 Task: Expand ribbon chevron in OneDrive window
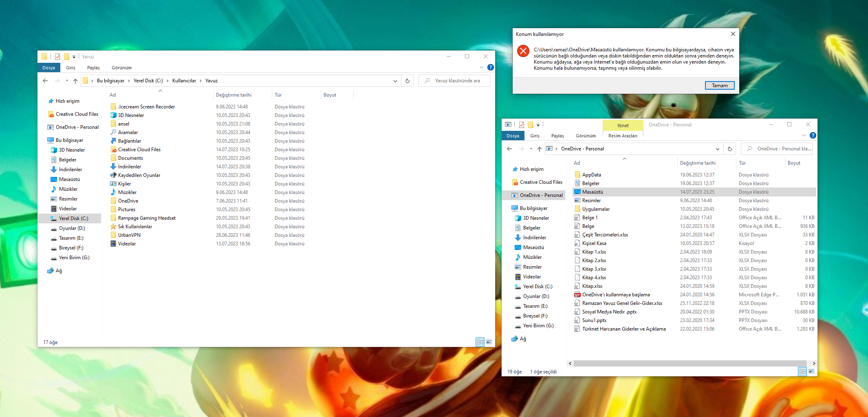point(804,135)
